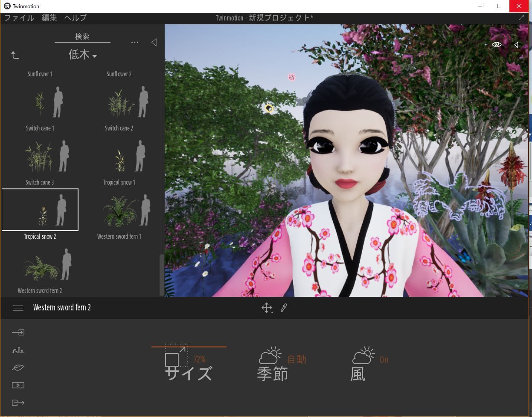Open the vegetation leaf section icon

point(18,368)
